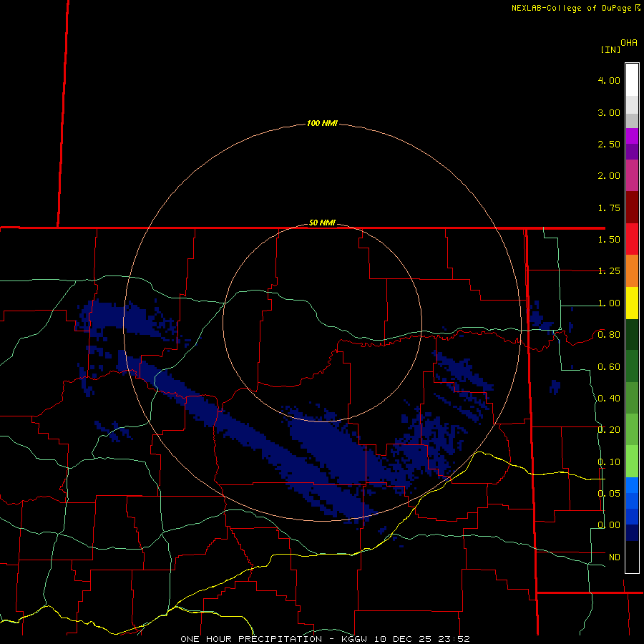Image resolution: width=644 pixels, height=644 pixels.
Task: Click the ND legend label
Action: 615,557
